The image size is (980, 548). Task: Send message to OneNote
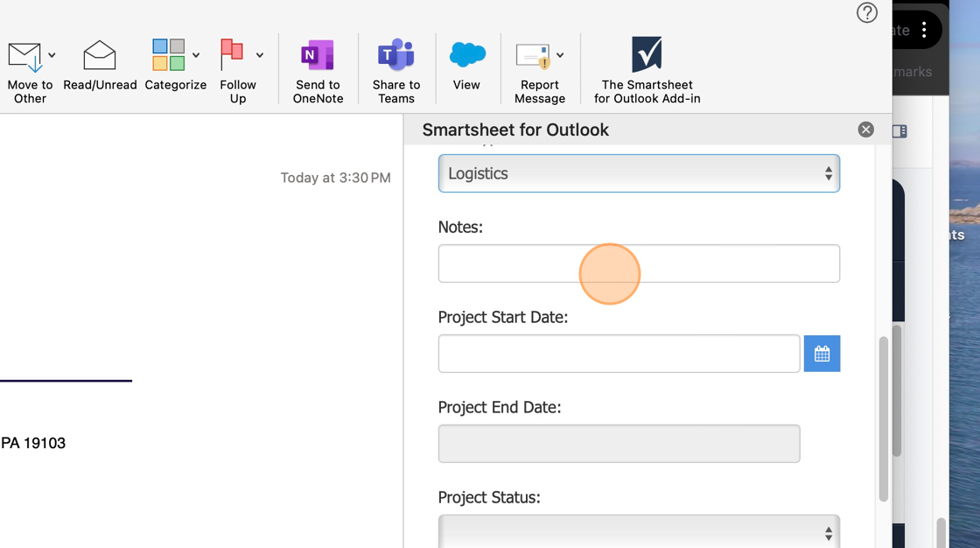pyautogui.click(x=318, y=70)
